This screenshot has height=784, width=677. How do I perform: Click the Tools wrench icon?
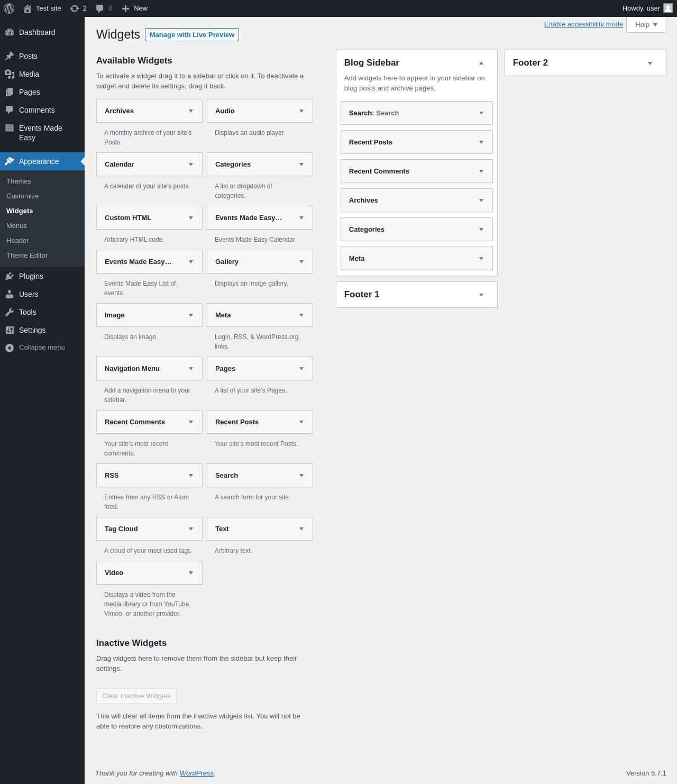[10, 312]
